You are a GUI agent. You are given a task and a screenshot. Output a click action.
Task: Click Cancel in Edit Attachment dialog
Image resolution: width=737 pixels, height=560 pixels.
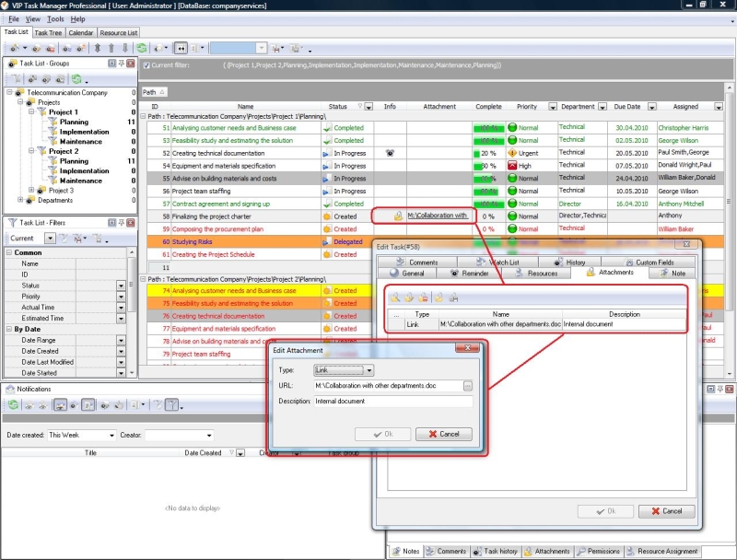(x=443, y=434)
